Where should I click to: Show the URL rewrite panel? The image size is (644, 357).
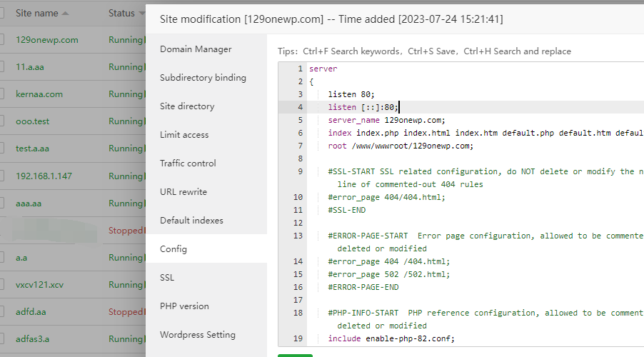(183, 192)
